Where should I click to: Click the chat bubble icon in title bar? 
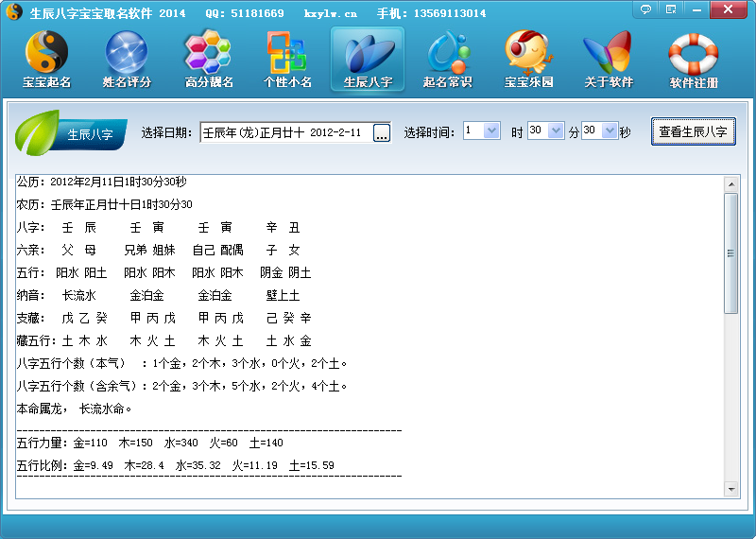coord(646,9)
